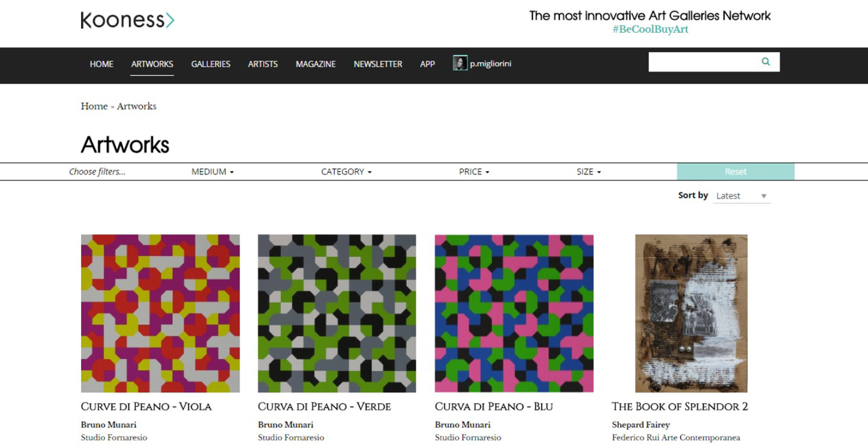The image size is (868, 445).
Task: Open the CATEGORY filter dropdown
Action: 346,172
